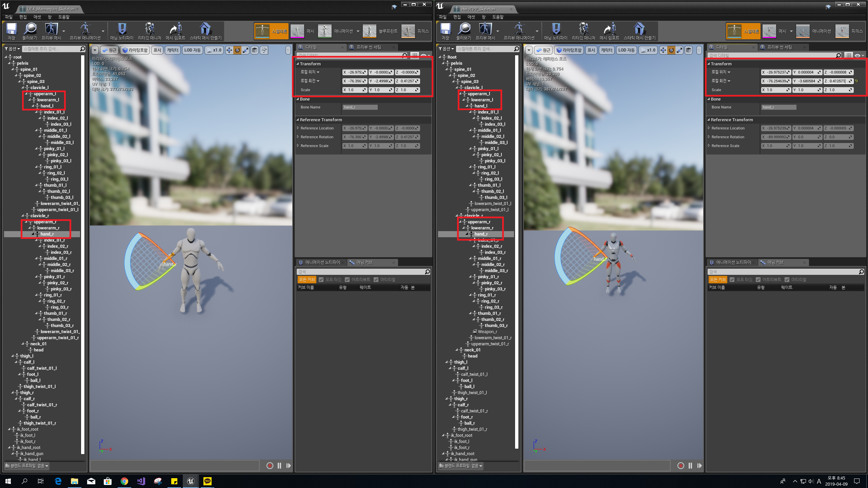Open blend profile dropdown in left skeleton tree
Screen dimensions: 868x488
click(x=27, y=466)
